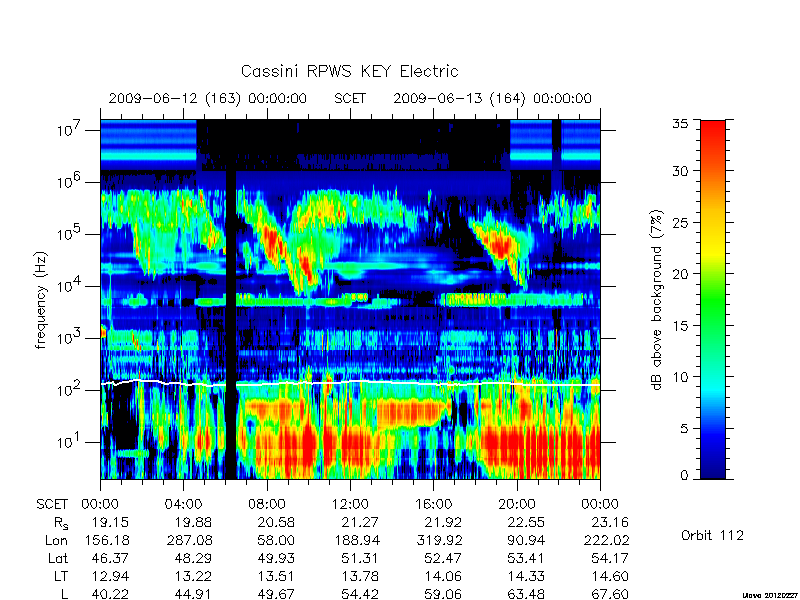The height and width of the screenshot is (600, 800).
Task: Click the longitude value '58.00'
Action: (277, 540)
